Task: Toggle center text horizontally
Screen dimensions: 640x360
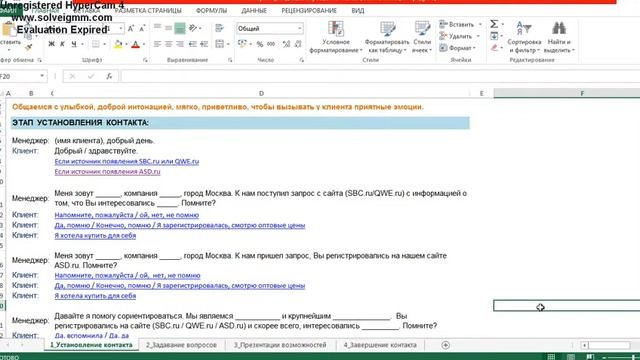Action: tap(169, 44)
